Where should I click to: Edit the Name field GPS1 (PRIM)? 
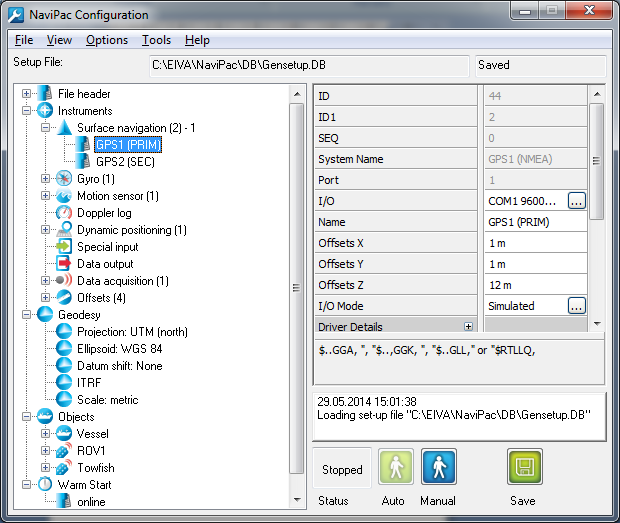536,222
